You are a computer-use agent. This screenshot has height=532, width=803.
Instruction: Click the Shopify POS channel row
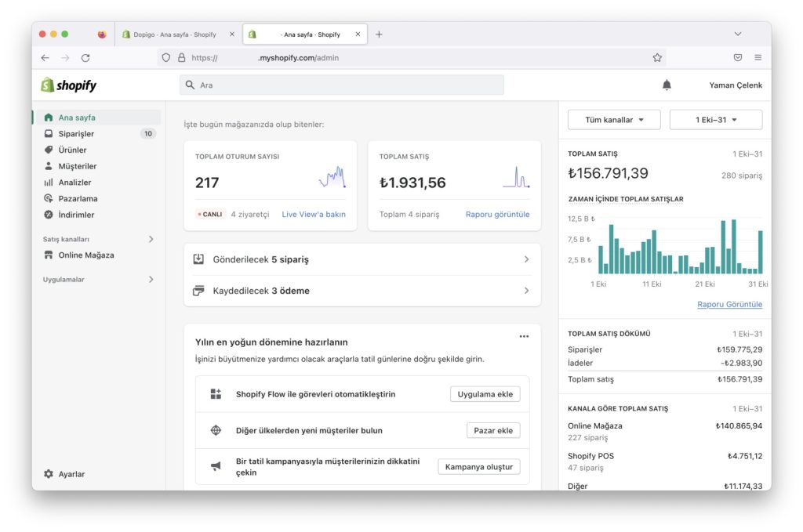pyautogui.click(x=665, y=461)
